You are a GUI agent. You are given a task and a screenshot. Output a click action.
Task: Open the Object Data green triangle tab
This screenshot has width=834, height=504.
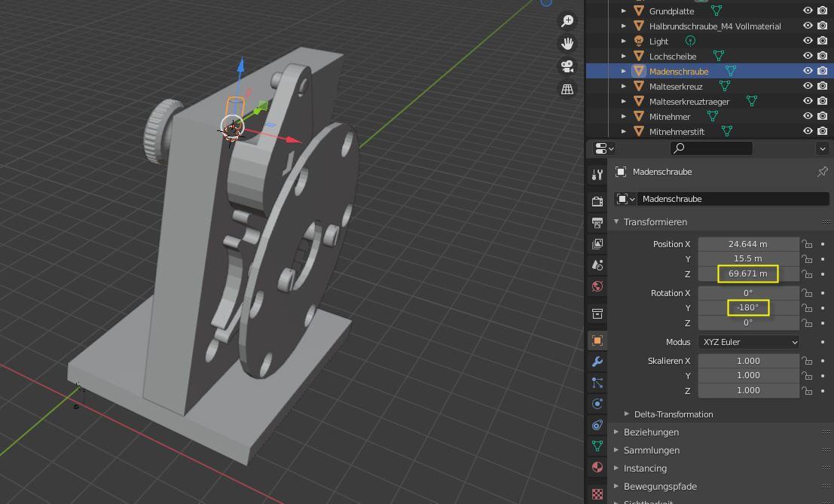click(x=597, y=445)
